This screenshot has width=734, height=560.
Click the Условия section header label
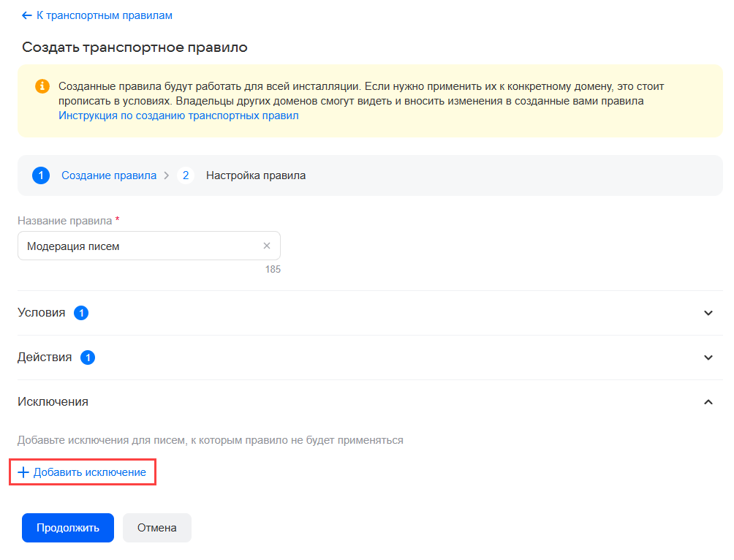(41, 313)
